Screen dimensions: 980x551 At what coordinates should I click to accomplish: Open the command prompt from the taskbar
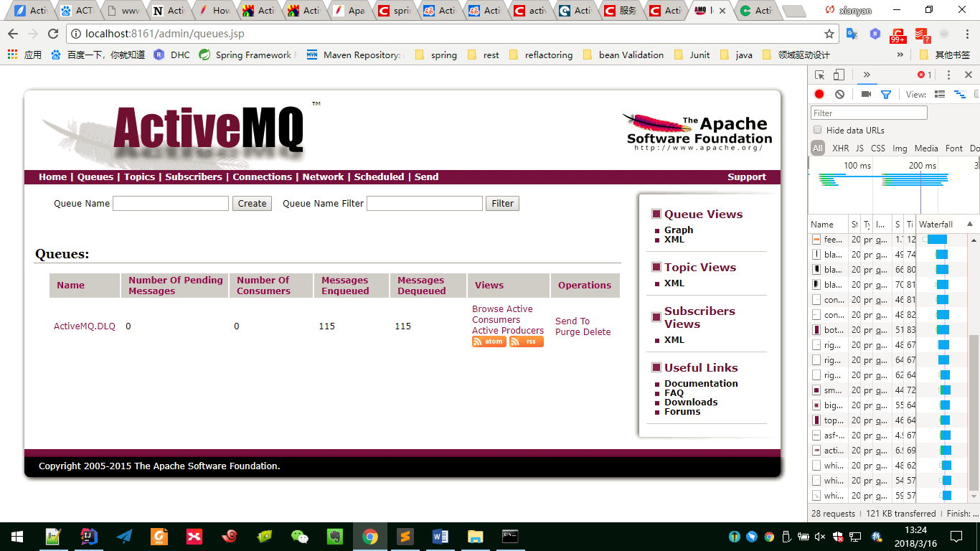tap(510, 536)
